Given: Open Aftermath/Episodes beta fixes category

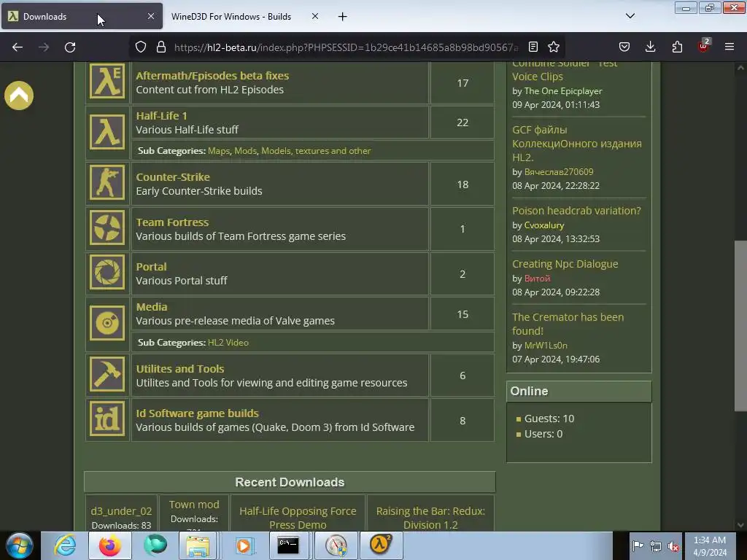Looking at the screenshot, I should (212, 76).
